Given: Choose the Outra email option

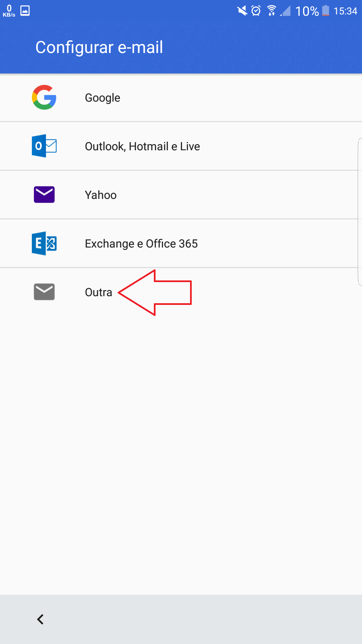Looking at the screenshot, I should tap(181, 292).
